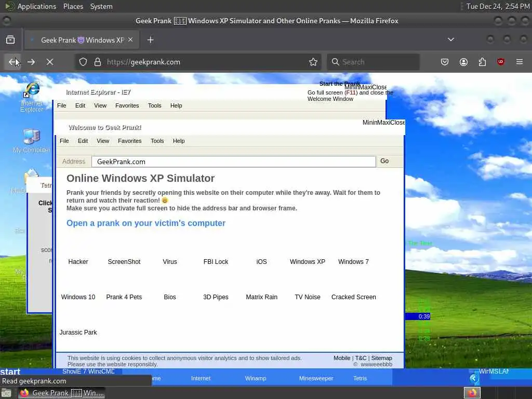Open the Applications menu
The height and width of the screenshot is (399, 532).
coord(37,6)
